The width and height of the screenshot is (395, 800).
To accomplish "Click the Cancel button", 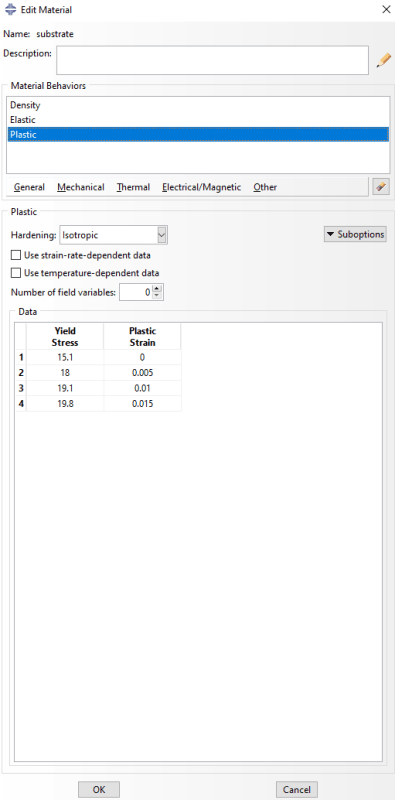I will (x=297, y=789).
